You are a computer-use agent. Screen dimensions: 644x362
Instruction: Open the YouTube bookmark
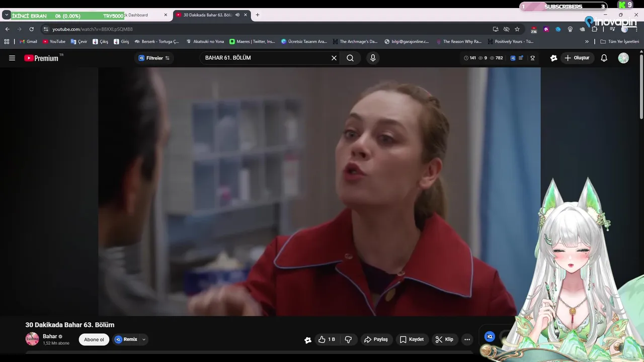54,42
